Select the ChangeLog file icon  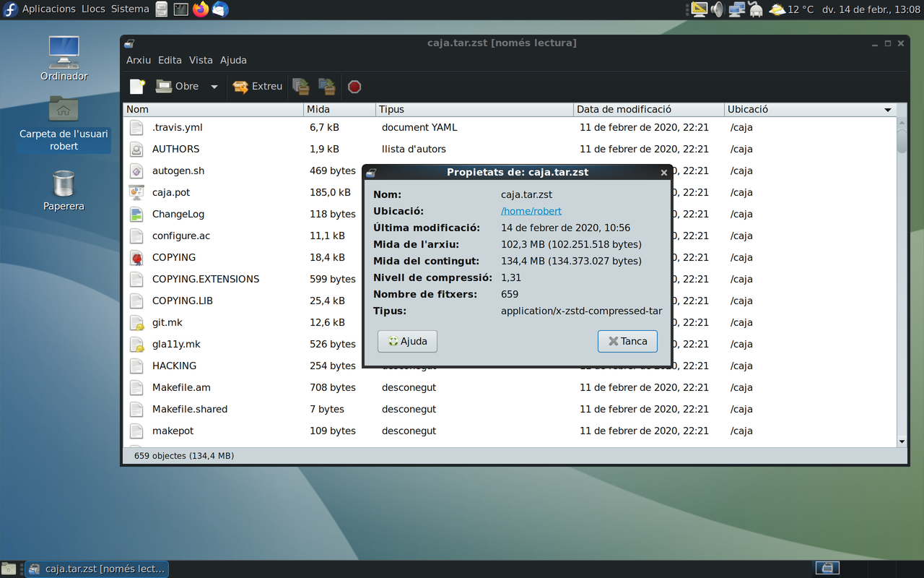[x=136, y=214]
